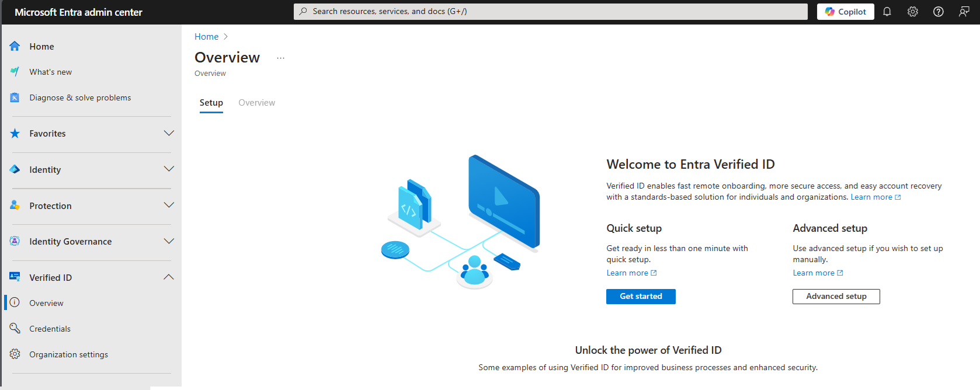Screen dimensions: 980x390
Task: Open the help question mark icon
Action: [x=939, y=12]
